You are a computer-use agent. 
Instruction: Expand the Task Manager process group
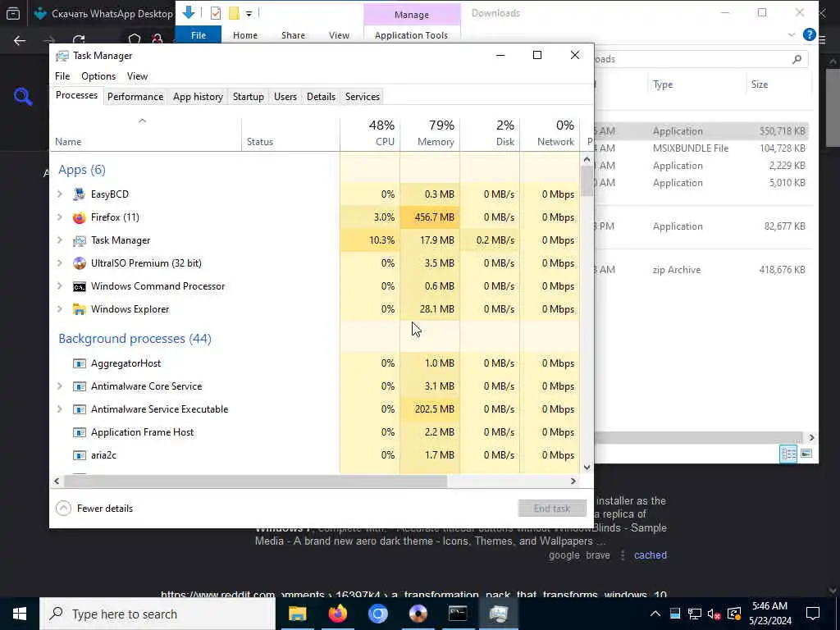tap(60, 240)
